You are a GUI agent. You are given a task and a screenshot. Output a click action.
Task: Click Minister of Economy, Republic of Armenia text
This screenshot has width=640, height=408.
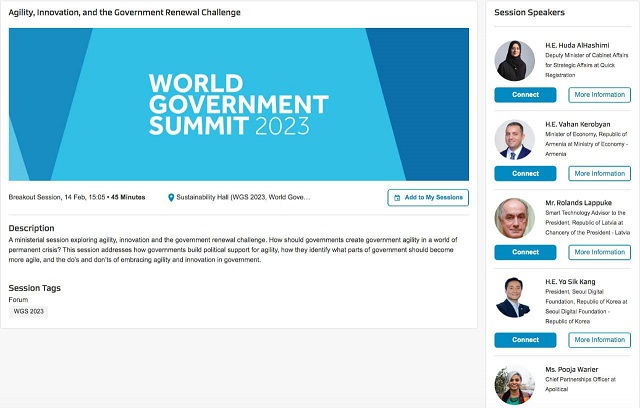pos(587,144)
